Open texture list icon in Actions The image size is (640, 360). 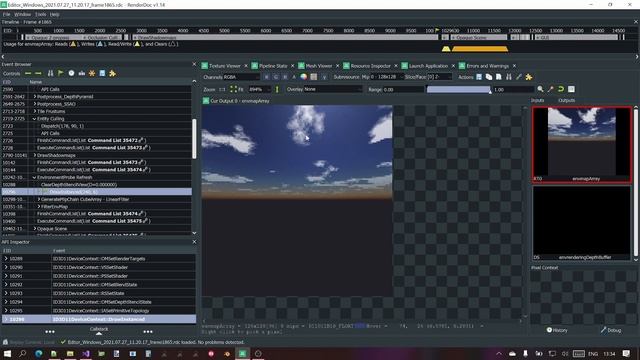coord(489,77)
